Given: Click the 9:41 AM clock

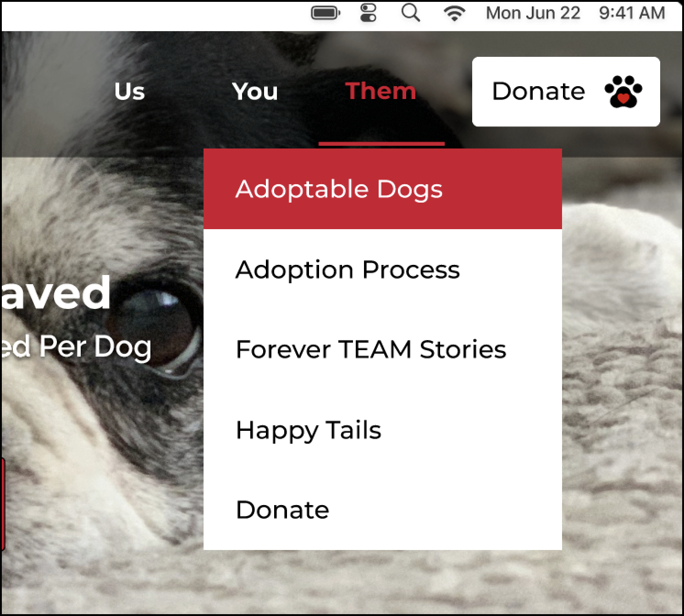Looking at the screenshot, I should (x=632, y=13).
